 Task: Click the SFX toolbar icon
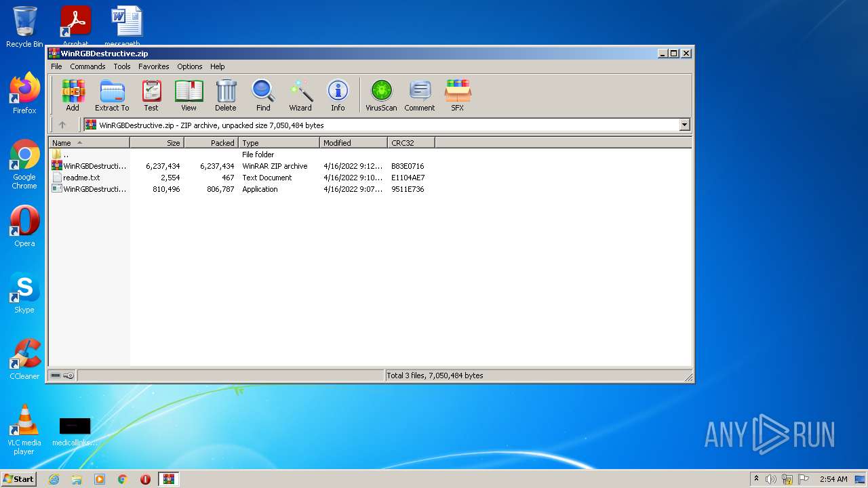pyautogui.click(x=458, y=96)
